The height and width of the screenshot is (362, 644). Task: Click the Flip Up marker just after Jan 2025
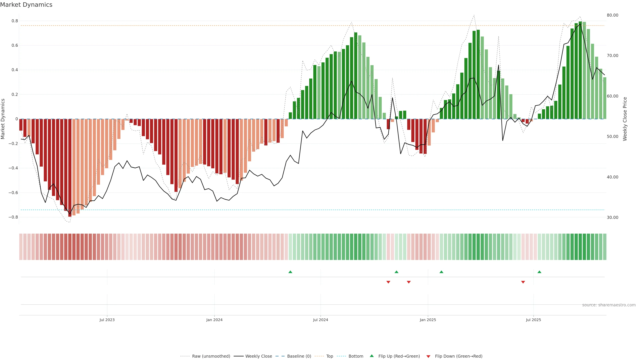tap(441, 272)
